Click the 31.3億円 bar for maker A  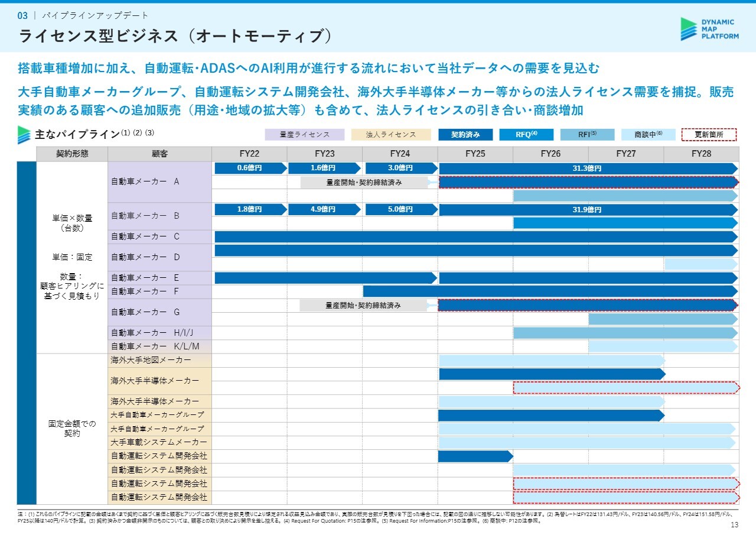588,168
